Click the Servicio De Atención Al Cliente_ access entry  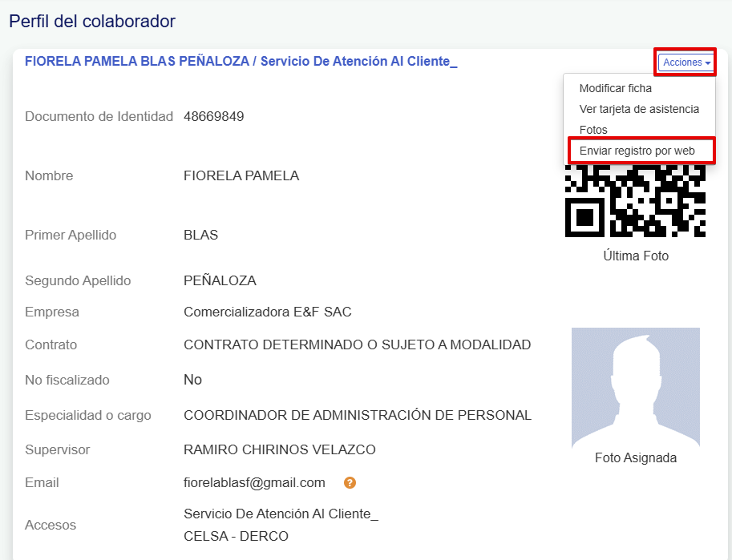(281, 514)
